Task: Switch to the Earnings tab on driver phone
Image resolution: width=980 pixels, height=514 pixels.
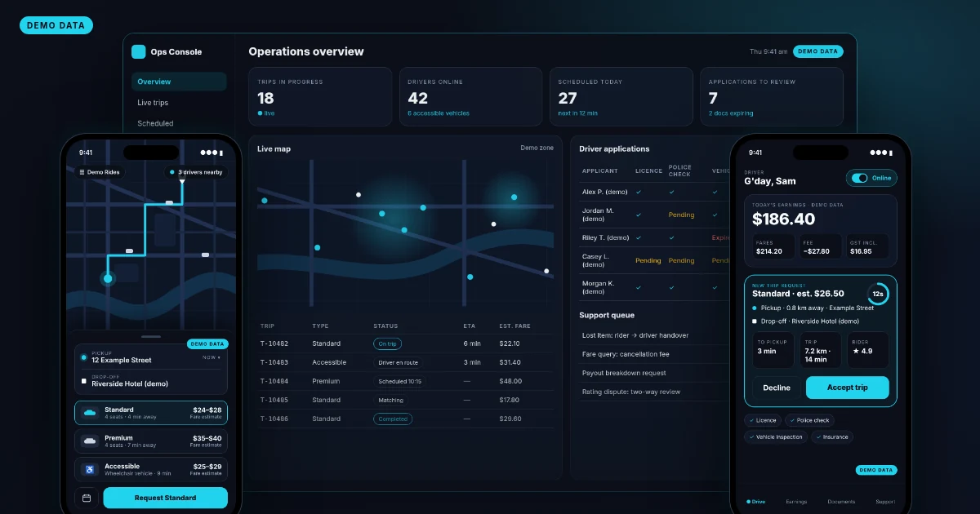Action: (796, 502)
